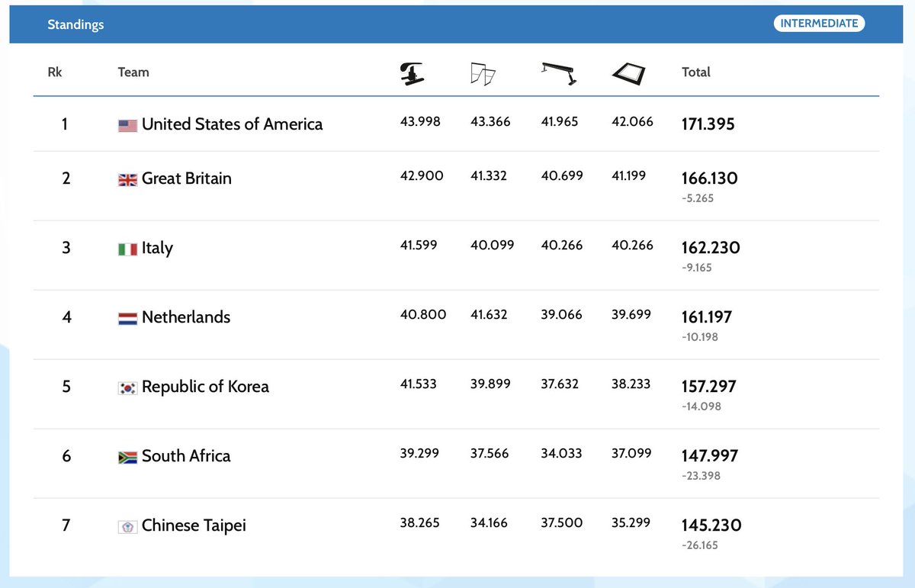Click the Netherlands flag icon
This screenshot has height=588, width=915.
[x=127, y=317]
